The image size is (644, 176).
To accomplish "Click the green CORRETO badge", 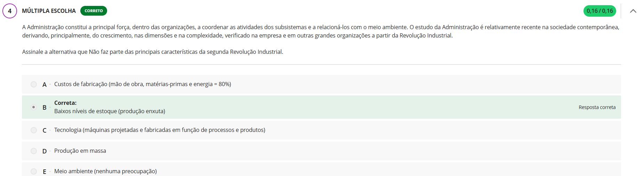I will (94, 11).
